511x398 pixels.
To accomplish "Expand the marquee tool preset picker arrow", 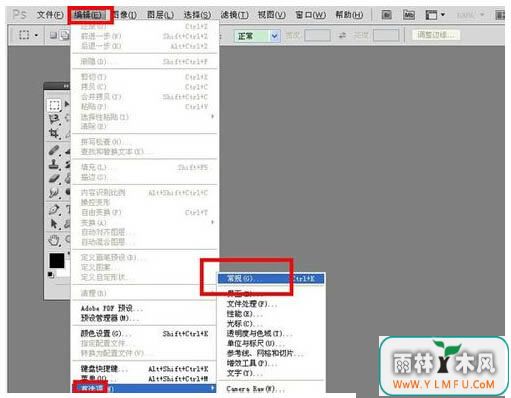I will tap(36, 35).
